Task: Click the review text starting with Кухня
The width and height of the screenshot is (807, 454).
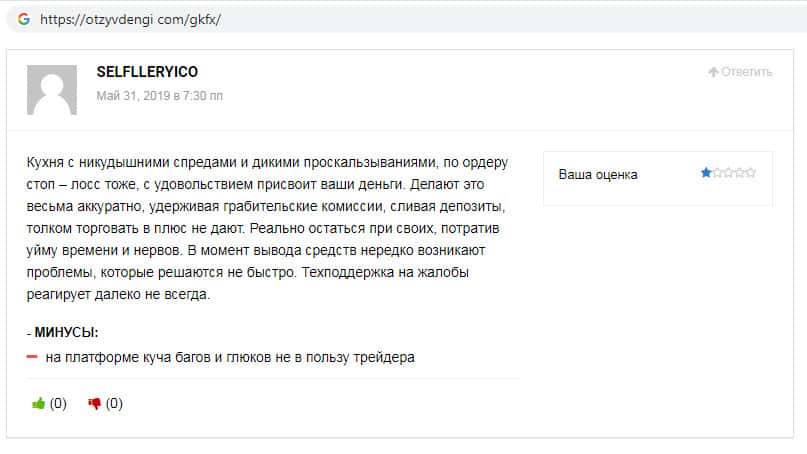Action: coord(265,229)
